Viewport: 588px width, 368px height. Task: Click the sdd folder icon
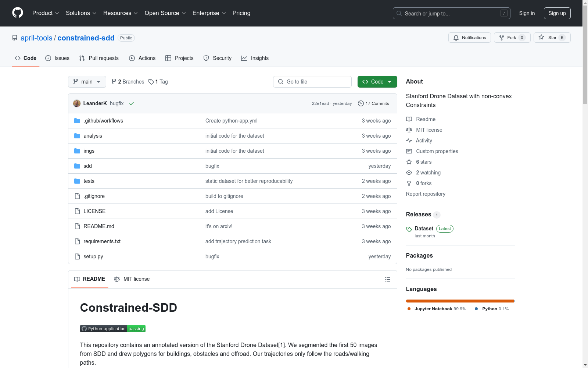pyautogui.click(x=77, y=166)
